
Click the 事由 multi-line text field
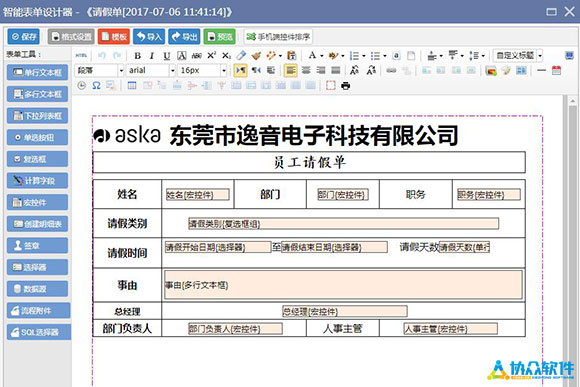[343, 285]
